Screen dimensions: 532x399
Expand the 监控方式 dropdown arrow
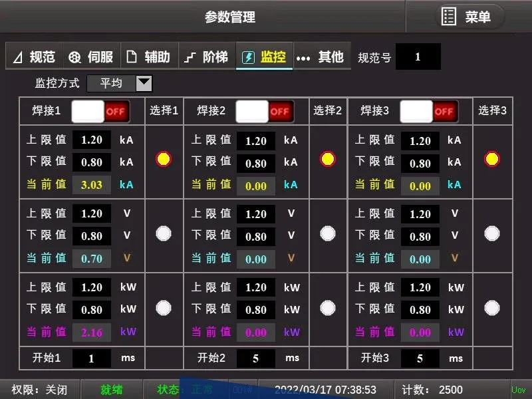pyautogui.click(x=144, y=83)
